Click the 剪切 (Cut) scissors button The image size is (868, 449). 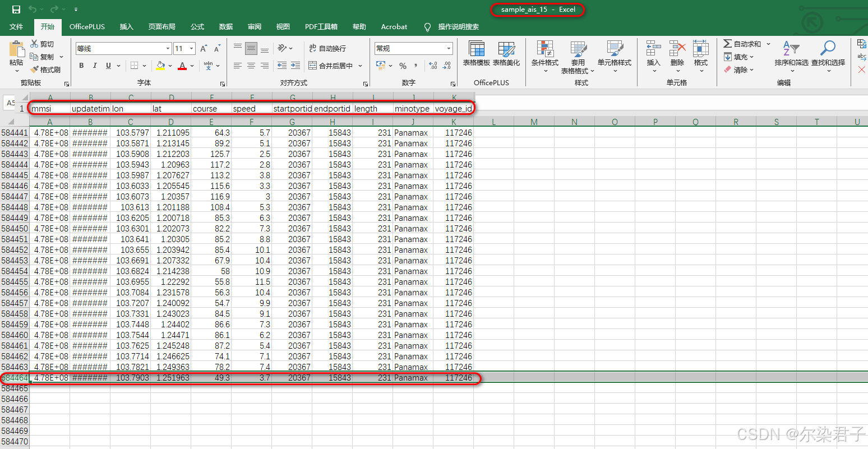click(x=42, y=44)
